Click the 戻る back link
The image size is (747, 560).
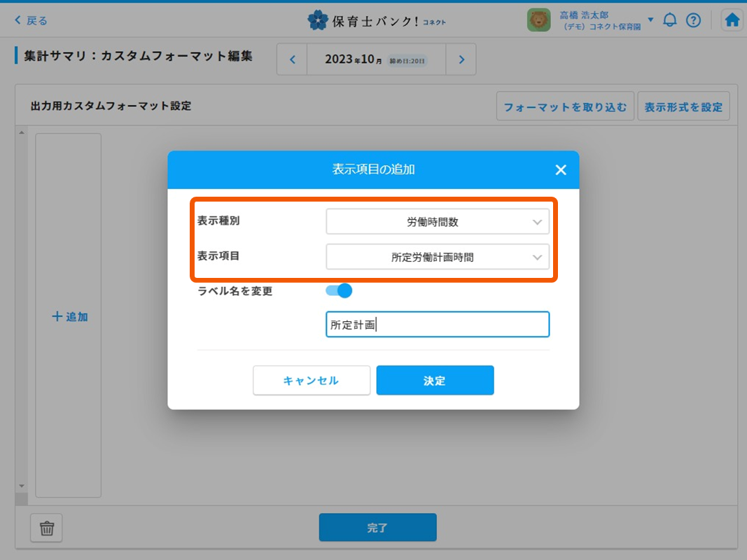pos(32,21)
